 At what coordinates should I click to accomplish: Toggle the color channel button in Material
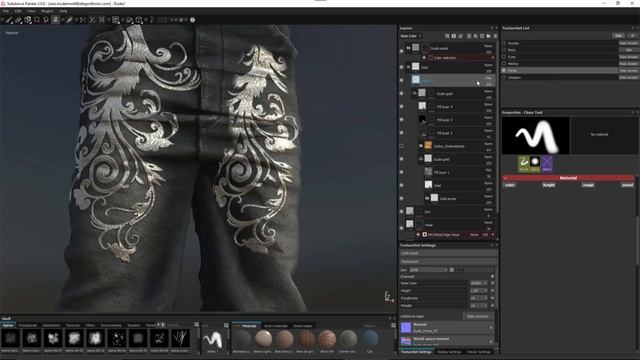pos(509,185)
